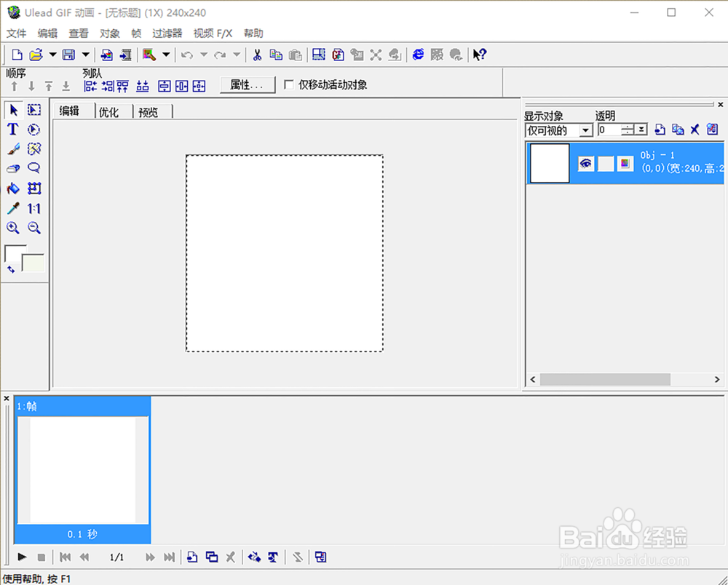
Task: Open context help with the arrow-question icon
Action: click(479, 55)
